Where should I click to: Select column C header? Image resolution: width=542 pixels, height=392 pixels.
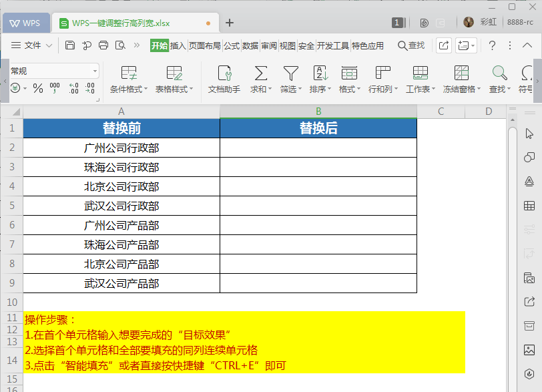pyautogui.click(x=441, y=112)
